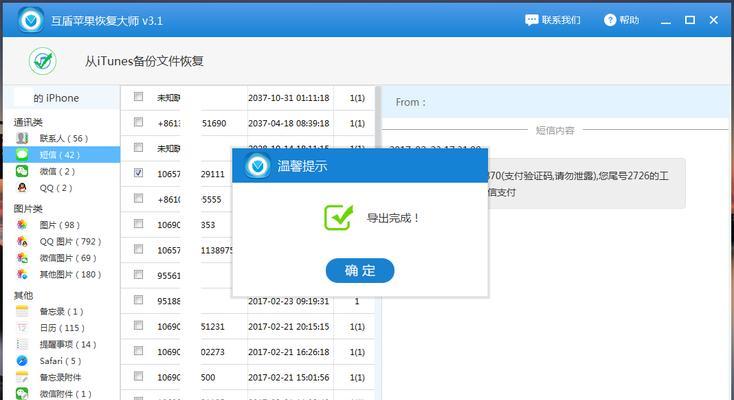This screenshot has width=734, height=400.
Task: Open QQ 图片 ( 792 ) category
Action: pos(70,241)
